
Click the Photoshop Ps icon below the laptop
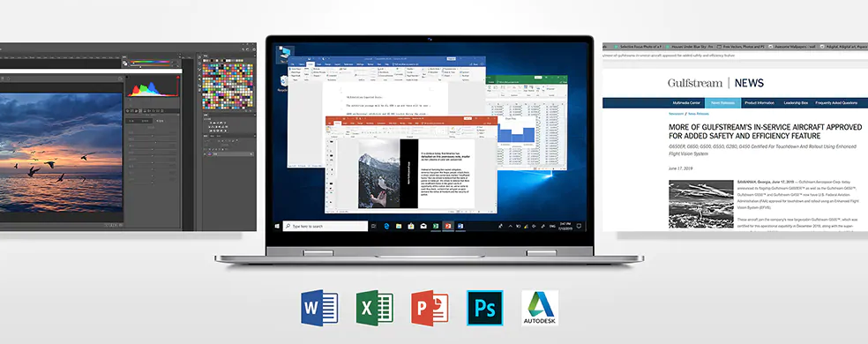(x=485, y=308)
